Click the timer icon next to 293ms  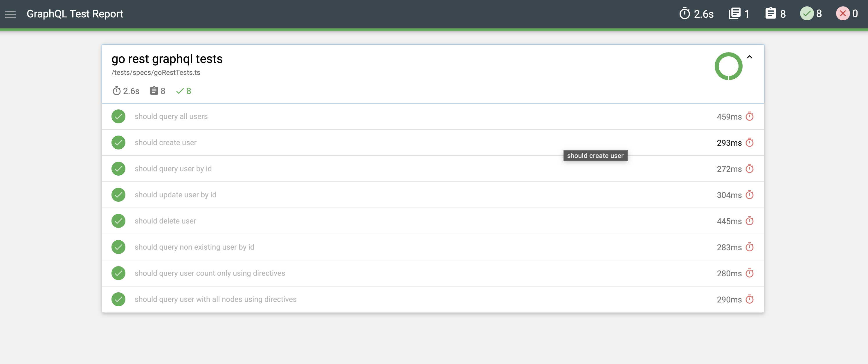coord(749,143)
